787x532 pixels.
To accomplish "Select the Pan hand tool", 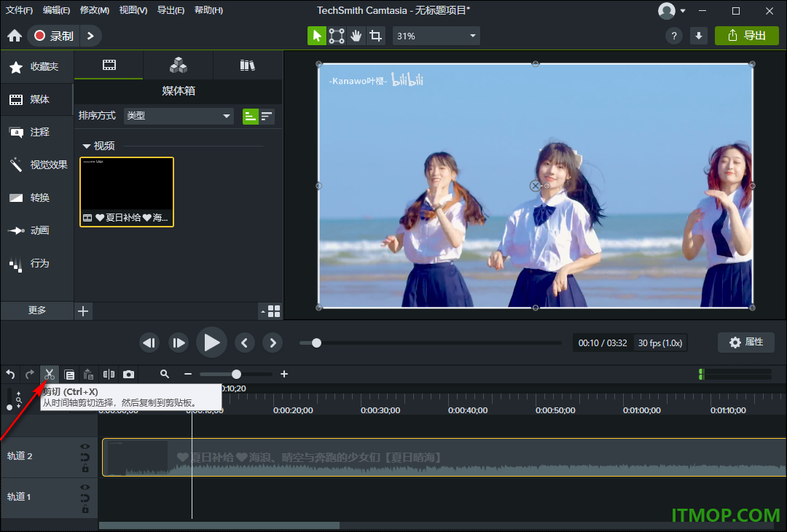I will [x=356, y=36].
